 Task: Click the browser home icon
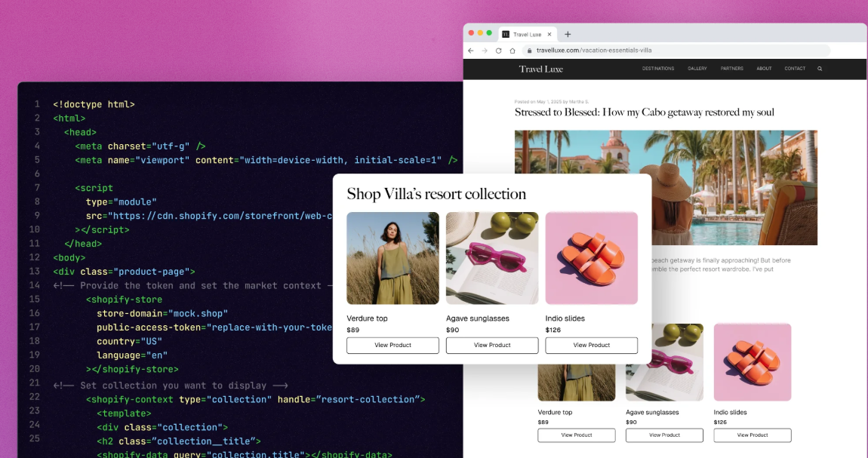512,51
